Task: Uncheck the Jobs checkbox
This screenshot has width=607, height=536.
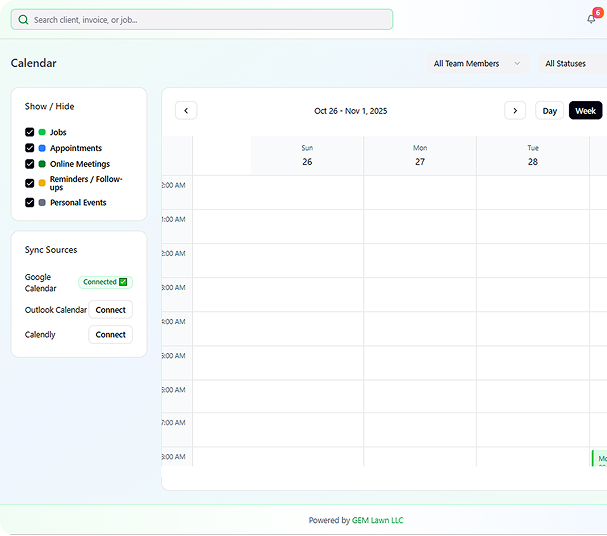Action: click(29, 132)
